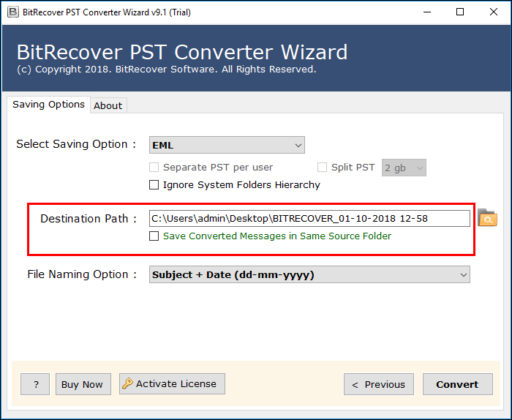Screen dimensions: 512x420
Task: Click the Convert button
Action: pyautogui.click(x=457, y=384)
